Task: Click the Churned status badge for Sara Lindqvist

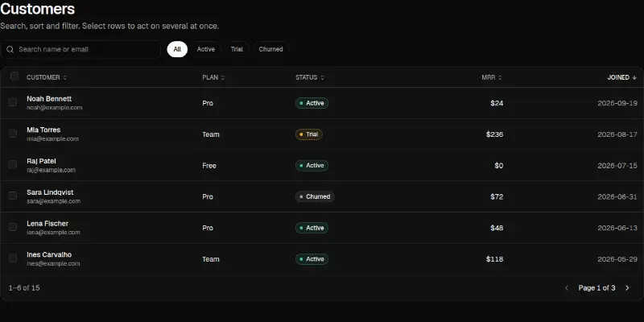Action: pyautogui.click(x=315, y=196)
